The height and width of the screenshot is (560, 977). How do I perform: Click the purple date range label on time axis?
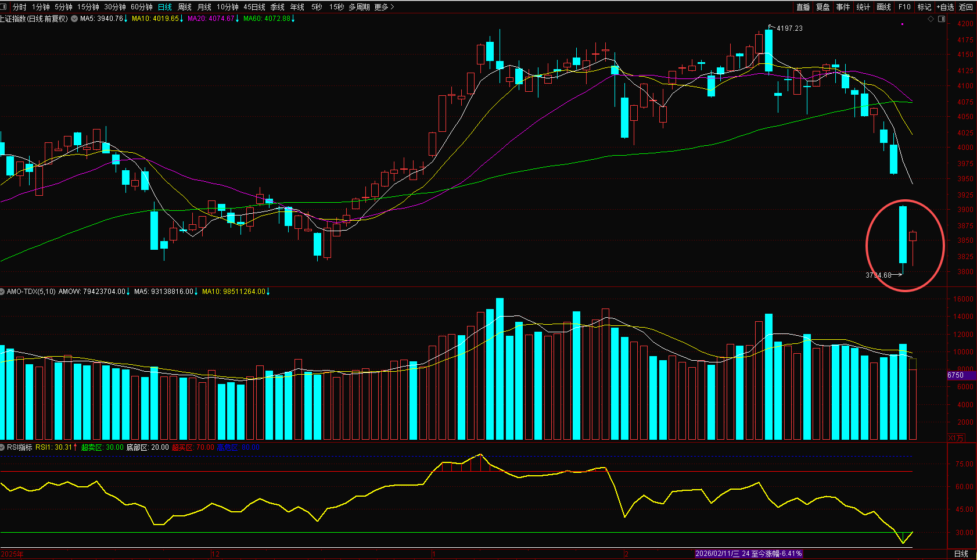click(748, 554)
